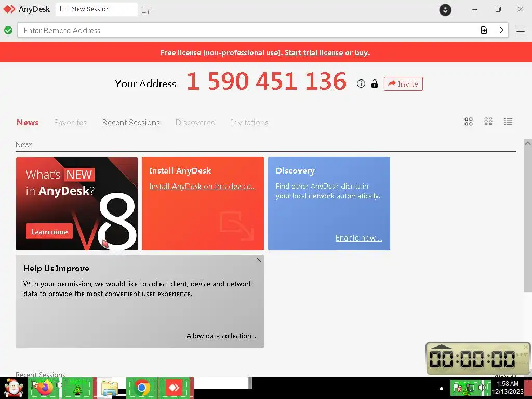Click the Discovery card title
Viewport: 532px width, 399px height.
[295, 170]
